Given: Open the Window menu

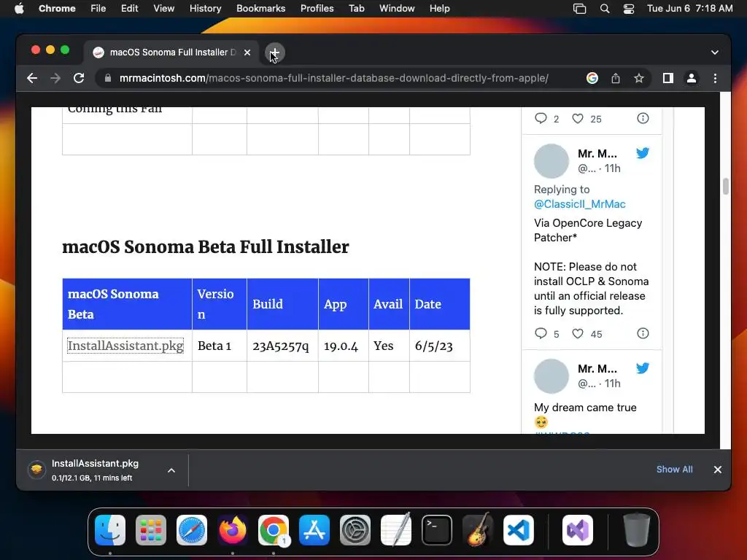Looking at the screenshot, I should pos(397,9).
